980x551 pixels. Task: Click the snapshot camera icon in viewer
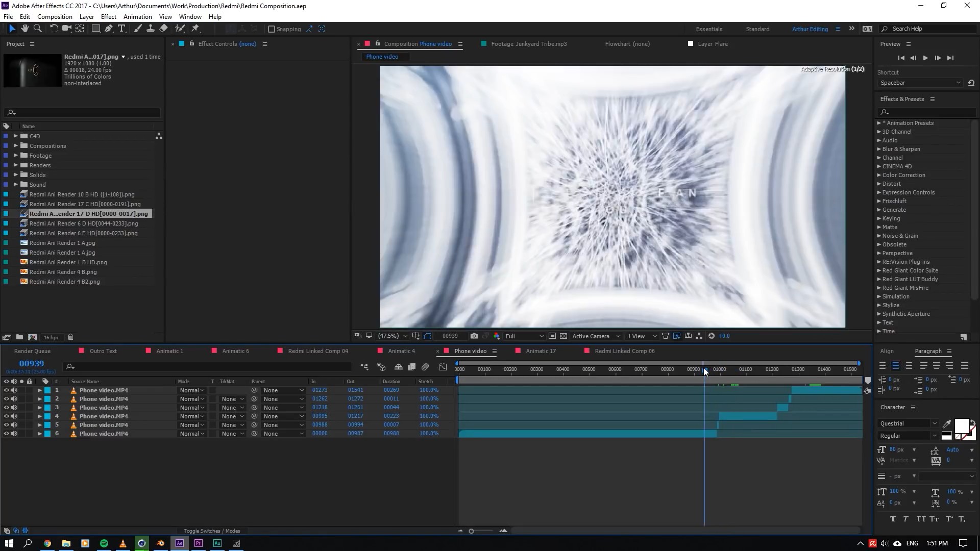(x=474, y=336)
